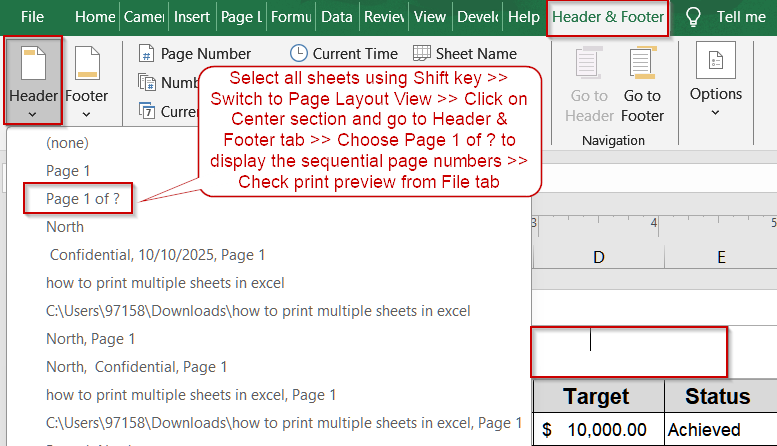The image size is (777, 446).
Task: Switch to the Page Layout tab
Action: click(x=241, y=17)
